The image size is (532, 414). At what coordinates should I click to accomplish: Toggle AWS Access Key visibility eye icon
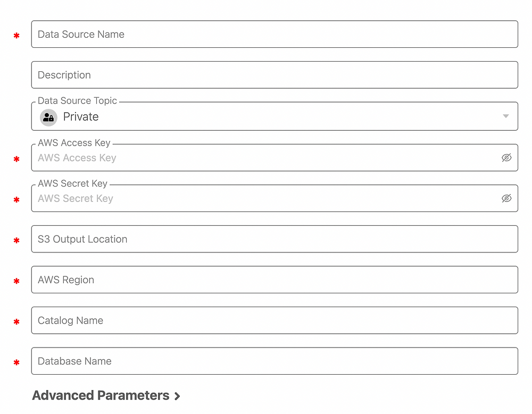point(506,158)
